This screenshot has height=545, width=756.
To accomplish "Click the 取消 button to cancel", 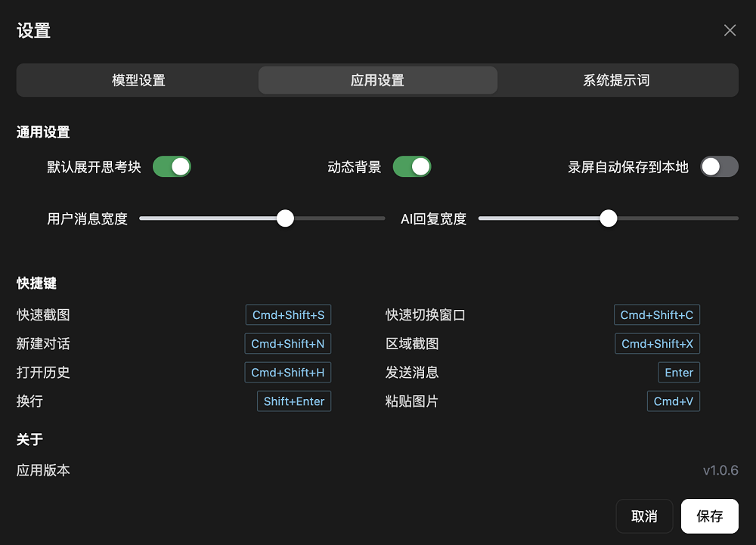I will 644,516.
